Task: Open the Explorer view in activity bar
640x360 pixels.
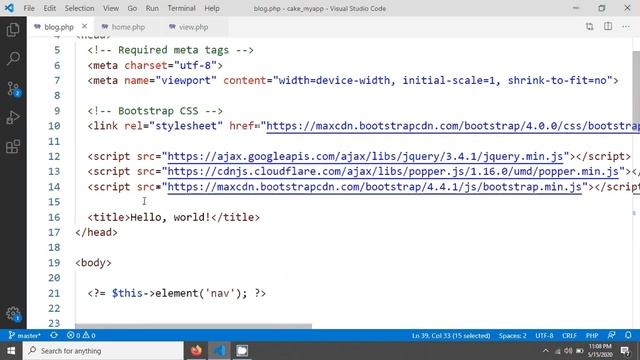Action: [13, 30]
